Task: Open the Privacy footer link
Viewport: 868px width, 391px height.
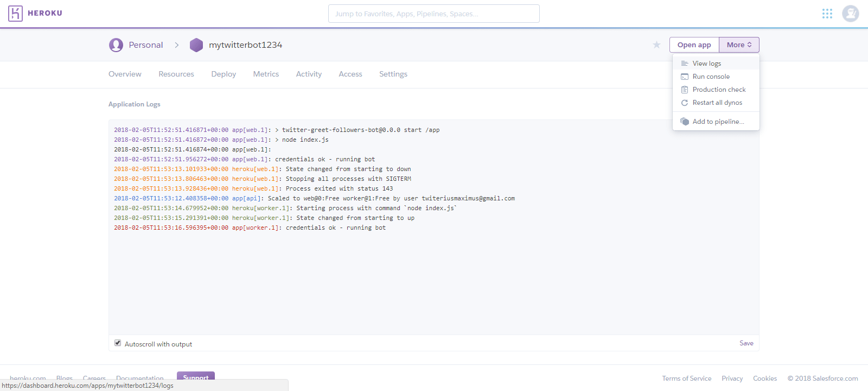Action: [x=732, y=379]
